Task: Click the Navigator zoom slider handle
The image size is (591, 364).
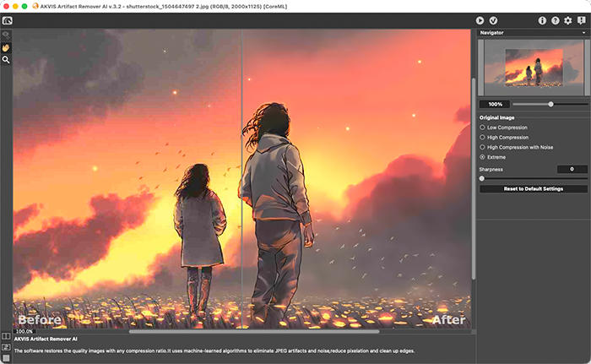Action: [550, 104]
